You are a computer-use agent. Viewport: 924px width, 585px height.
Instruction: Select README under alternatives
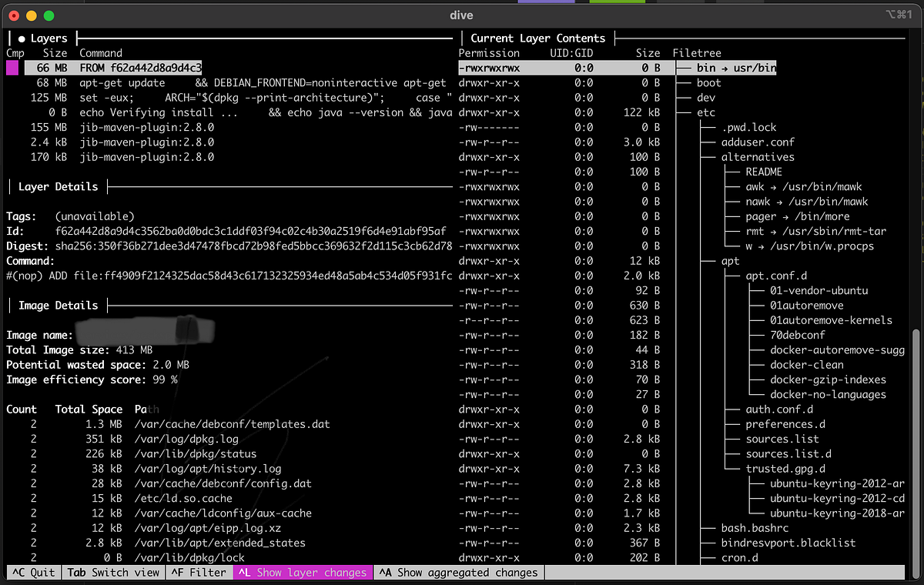coord(764,172)
